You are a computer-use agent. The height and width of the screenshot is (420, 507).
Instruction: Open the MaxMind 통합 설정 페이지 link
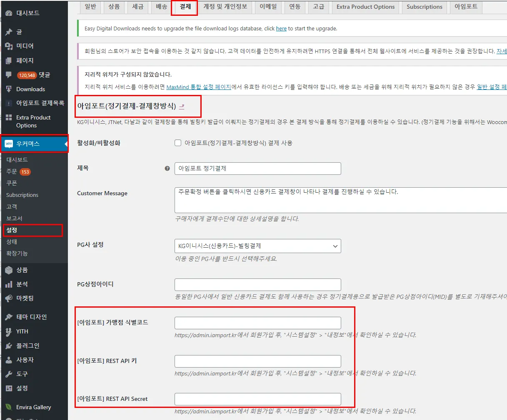click(199, 87)
